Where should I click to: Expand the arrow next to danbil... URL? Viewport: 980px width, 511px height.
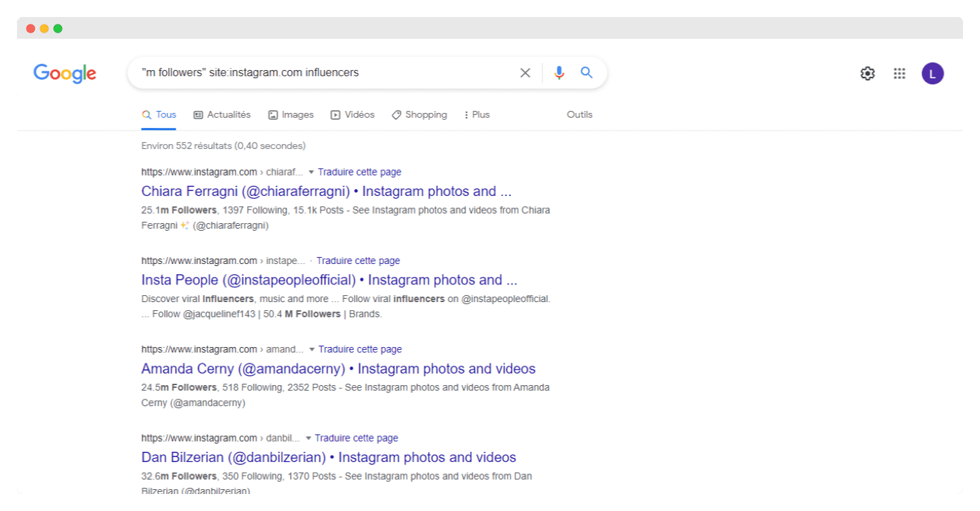coord(308,438)
